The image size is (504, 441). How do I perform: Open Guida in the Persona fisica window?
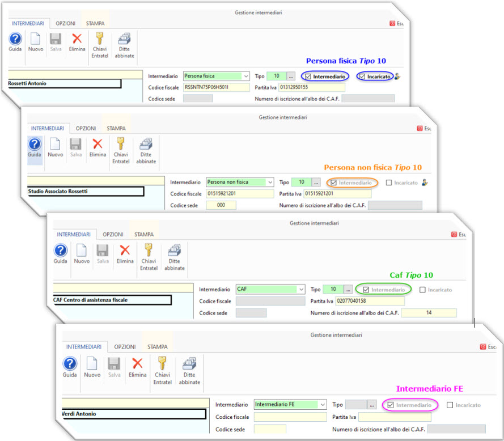coord(15,42)
